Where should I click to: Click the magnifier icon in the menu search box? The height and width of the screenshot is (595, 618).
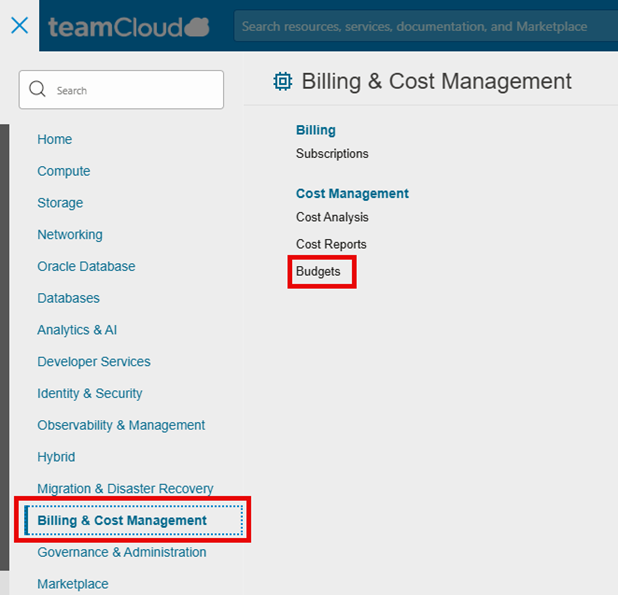(x=37, y=89)
